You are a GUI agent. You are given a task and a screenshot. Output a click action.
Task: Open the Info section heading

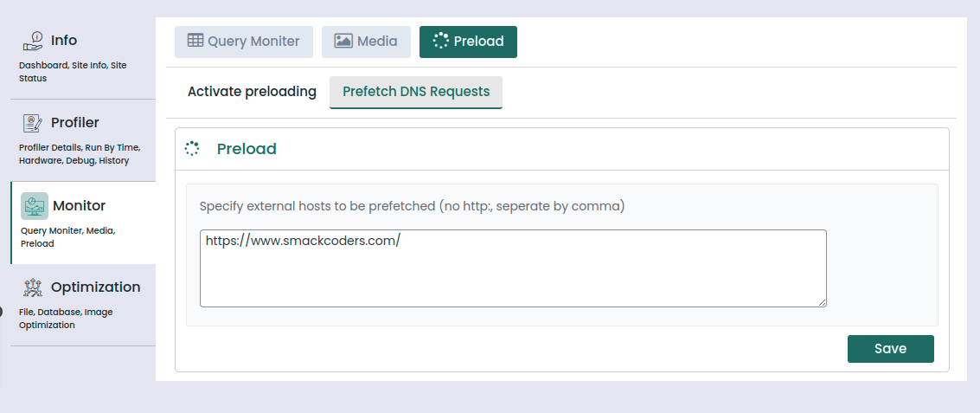coord(64,41)
